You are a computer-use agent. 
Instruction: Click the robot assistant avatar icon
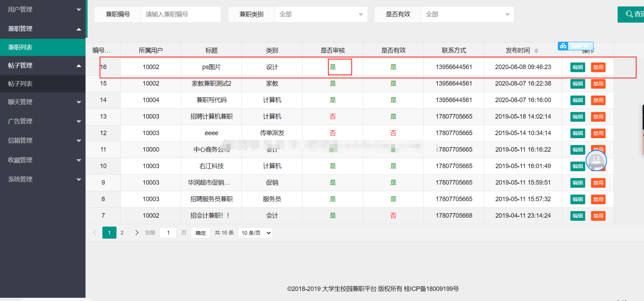[596, 160]
